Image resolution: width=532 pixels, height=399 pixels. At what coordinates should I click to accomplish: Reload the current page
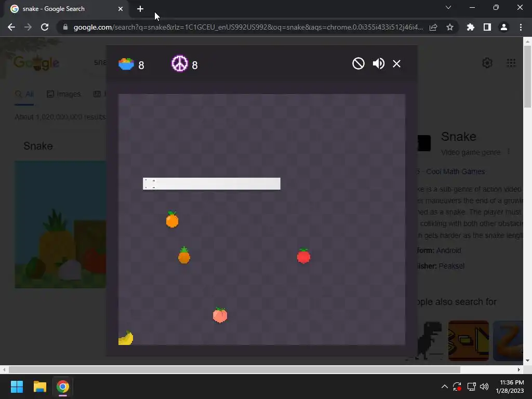(45, 27)
